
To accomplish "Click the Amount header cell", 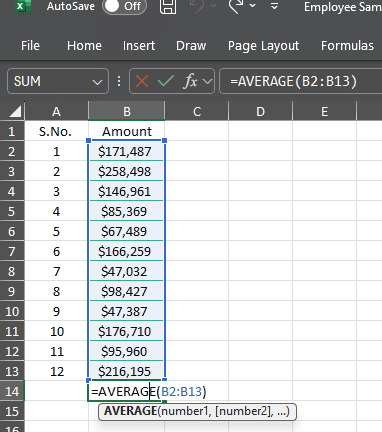I will pos(127,131).
